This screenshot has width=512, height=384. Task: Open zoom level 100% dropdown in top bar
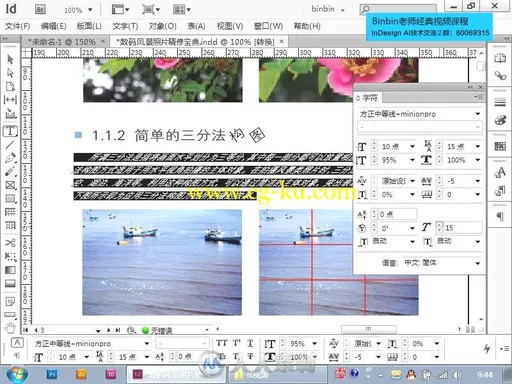tap(90, 10)
